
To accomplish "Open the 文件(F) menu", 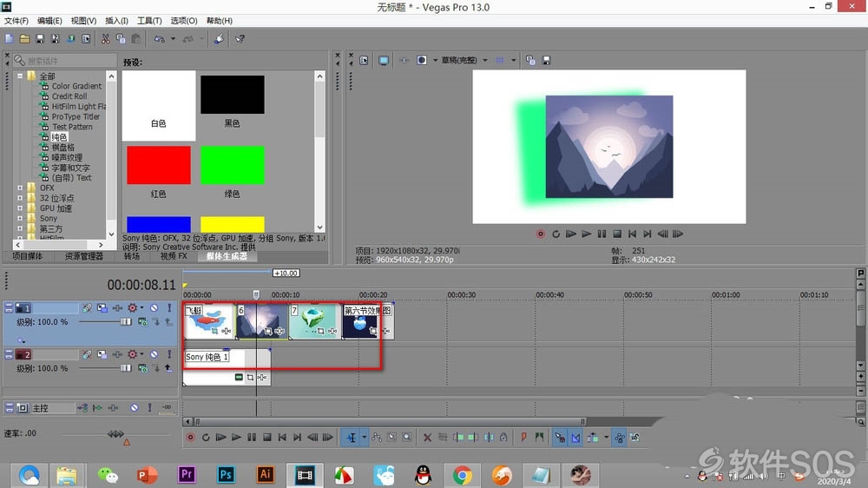I will point(16,21).
